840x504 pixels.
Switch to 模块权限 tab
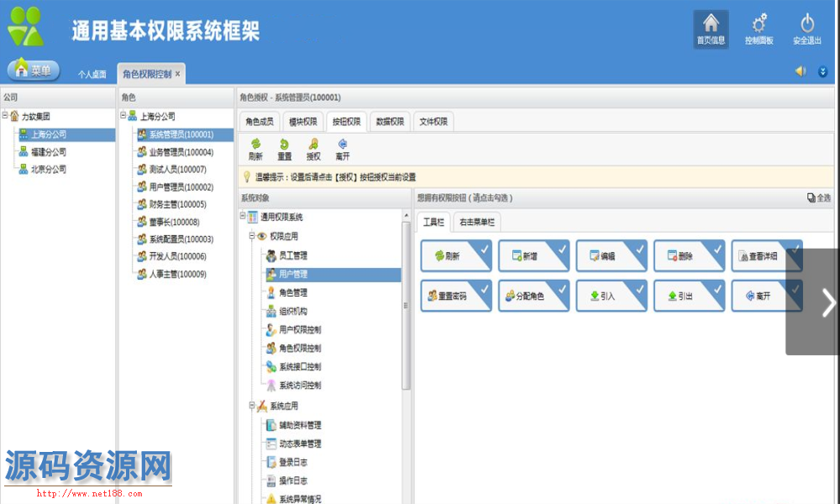(x=302, y=122)
